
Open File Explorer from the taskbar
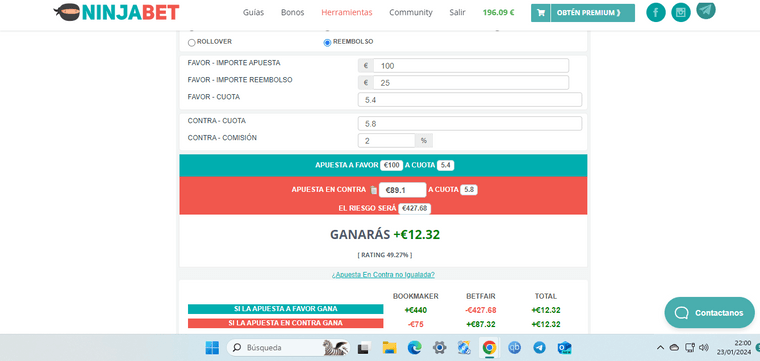click(390, 347)
